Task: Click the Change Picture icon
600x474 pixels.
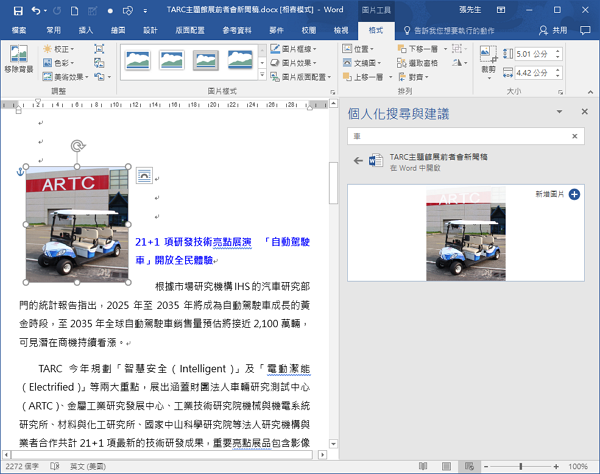Action: pyautogui.click(x=99, y=63)
